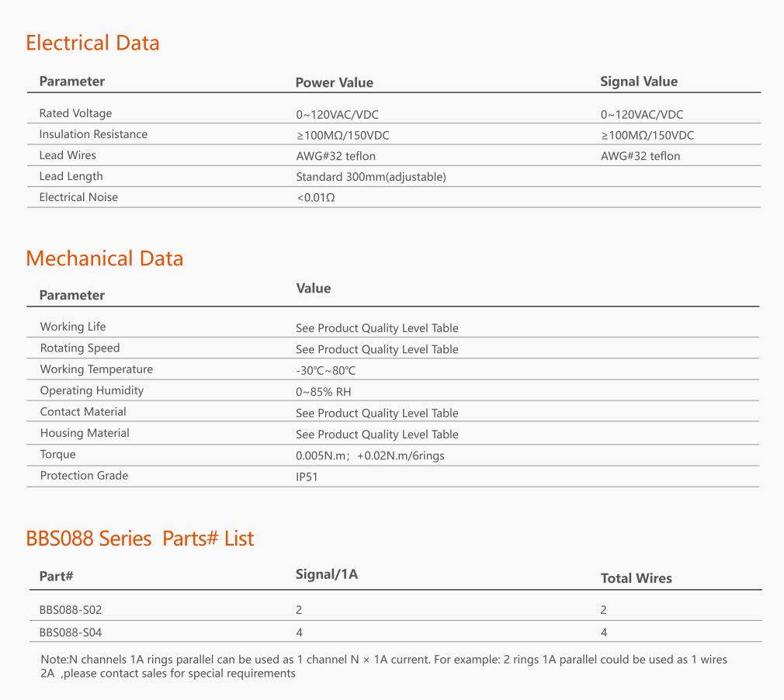Click the 0~85% RH humidity value
The width and height of the screenshot is (784, 700).
point(323,392)
